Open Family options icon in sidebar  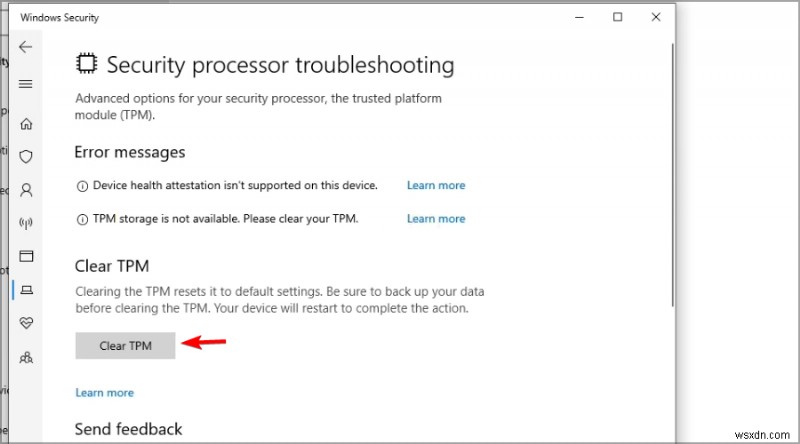pos(26,356)
